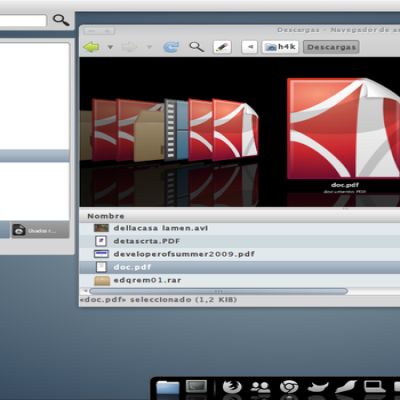Go to the h4k home folder

[x=280, y=47]
